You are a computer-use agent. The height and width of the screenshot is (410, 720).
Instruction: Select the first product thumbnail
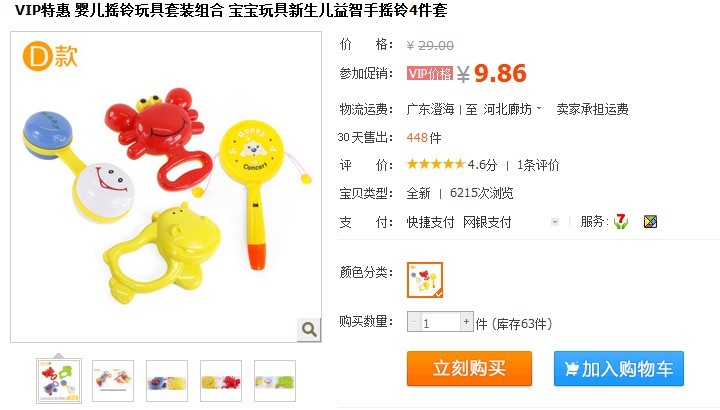point(59,381)
